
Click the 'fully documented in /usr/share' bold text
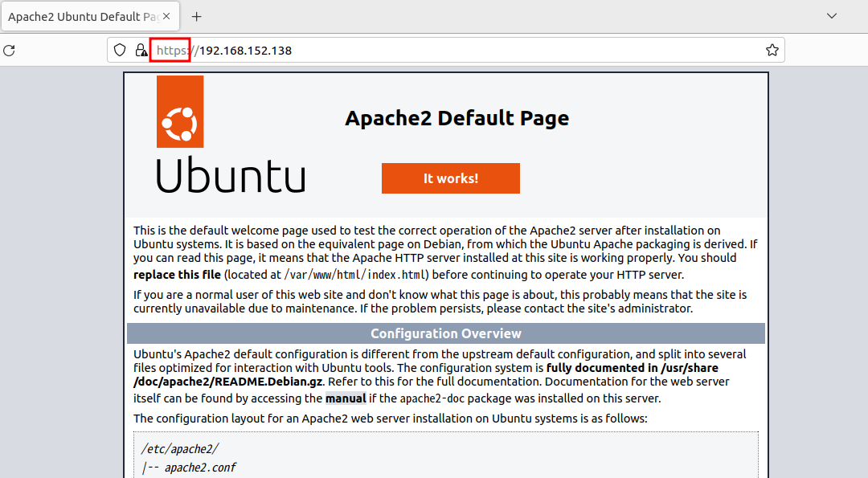[633, 368]
